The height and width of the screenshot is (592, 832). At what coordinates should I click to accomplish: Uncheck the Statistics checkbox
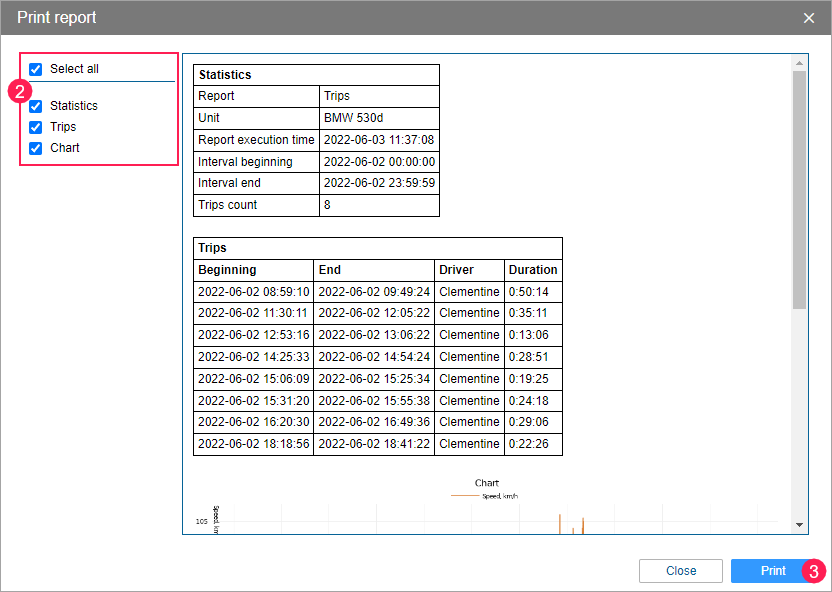point(36,105)
